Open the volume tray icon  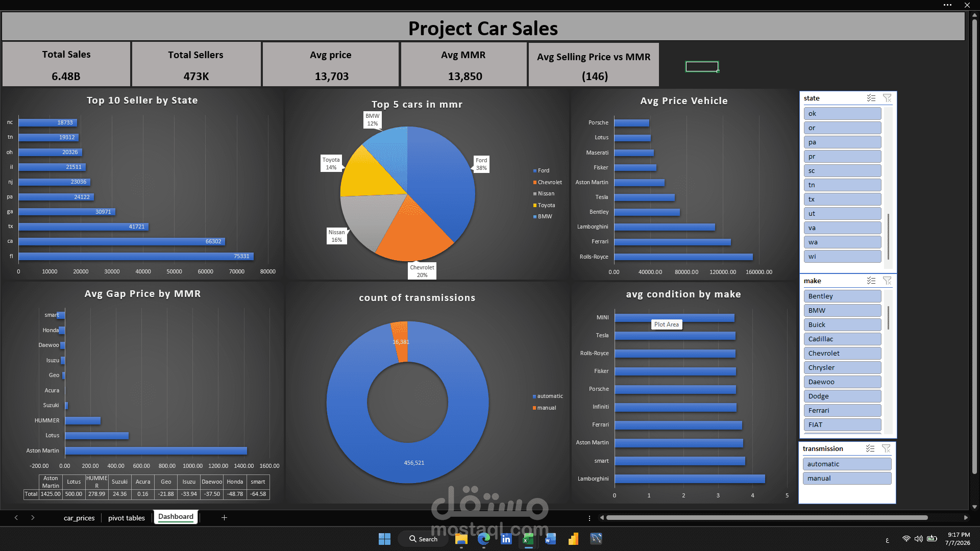(x=919, y=539)
